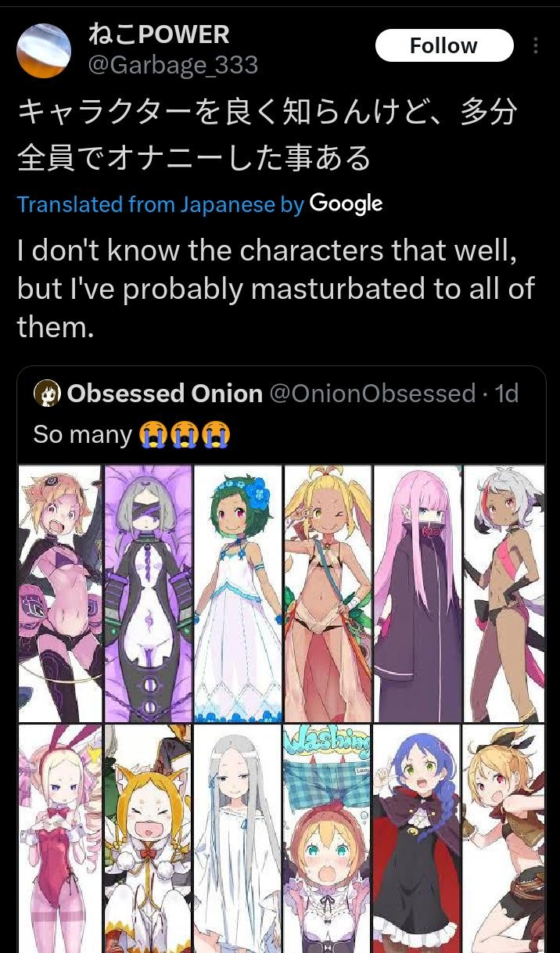Screen dimensions: 560x953
Task: Open the @Garbage_333 handle
Action: [173, 65]
